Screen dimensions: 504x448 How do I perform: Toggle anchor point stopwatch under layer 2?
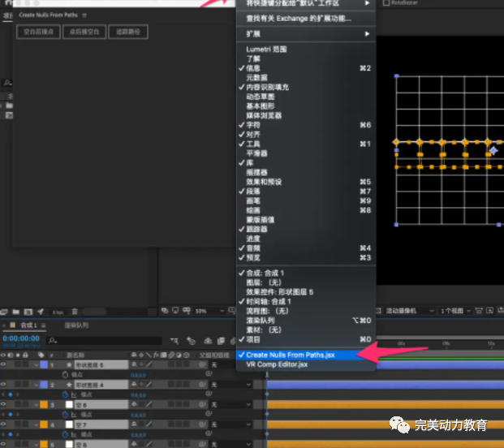[65, 394]
